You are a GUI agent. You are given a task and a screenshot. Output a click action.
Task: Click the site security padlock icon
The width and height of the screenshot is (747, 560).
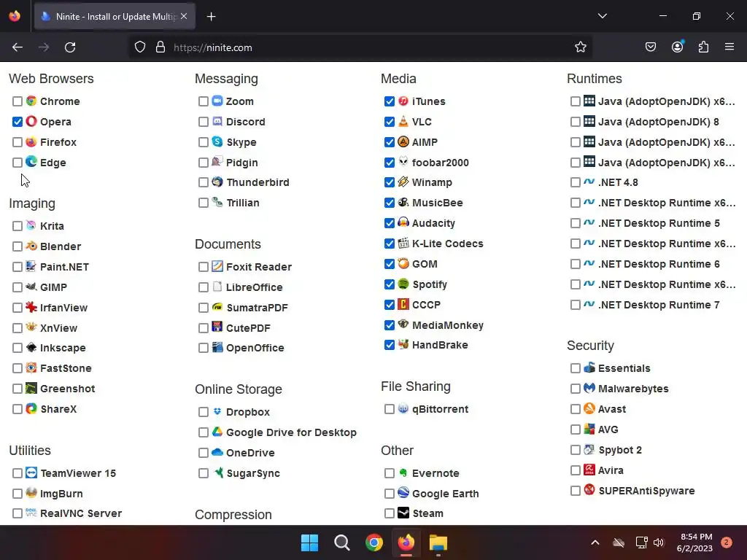[160, 47]
